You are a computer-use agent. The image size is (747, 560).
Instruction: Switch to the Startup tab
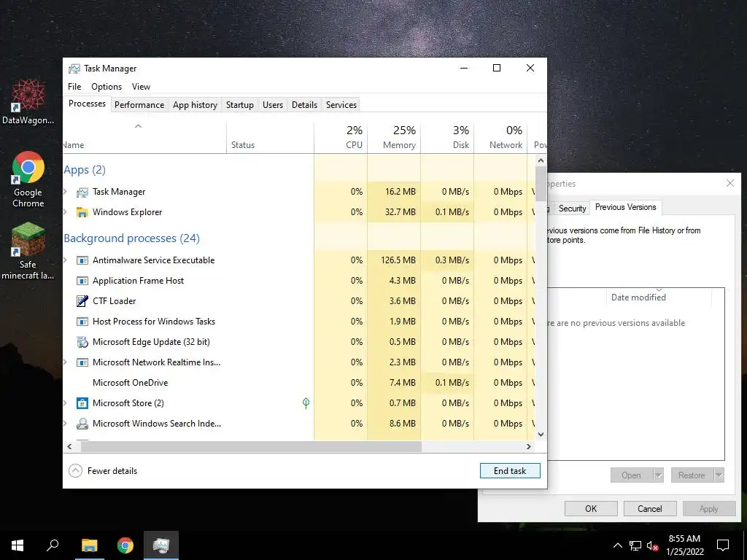click(x=239, y=105)
